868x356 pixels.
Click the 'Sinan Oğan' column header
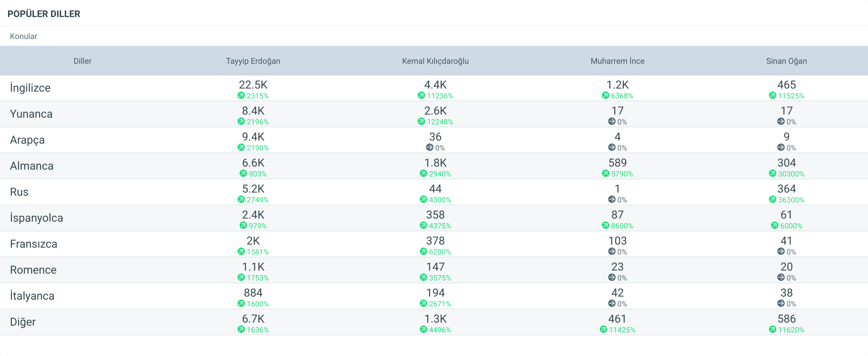[x=786, y=61]
